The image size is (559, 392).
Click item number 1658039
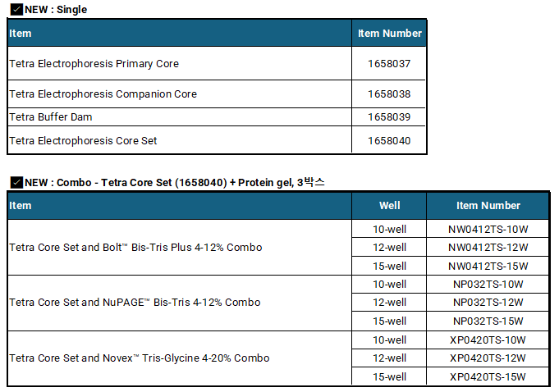coord(389,116)
